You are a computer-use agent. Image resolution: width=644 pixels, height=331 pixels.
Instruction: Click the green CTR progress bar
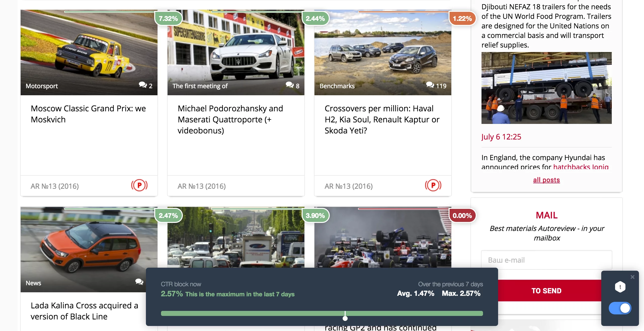[322, 313]
